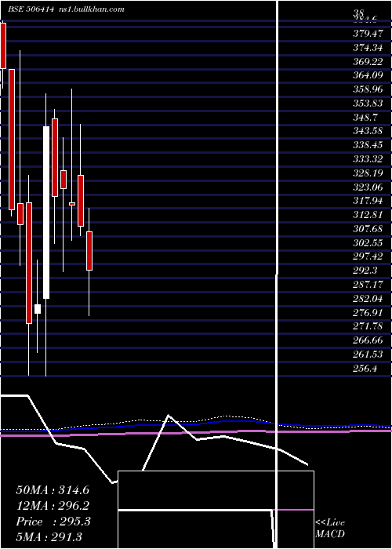Select the 266.66 price axis label

coord(368,340)
